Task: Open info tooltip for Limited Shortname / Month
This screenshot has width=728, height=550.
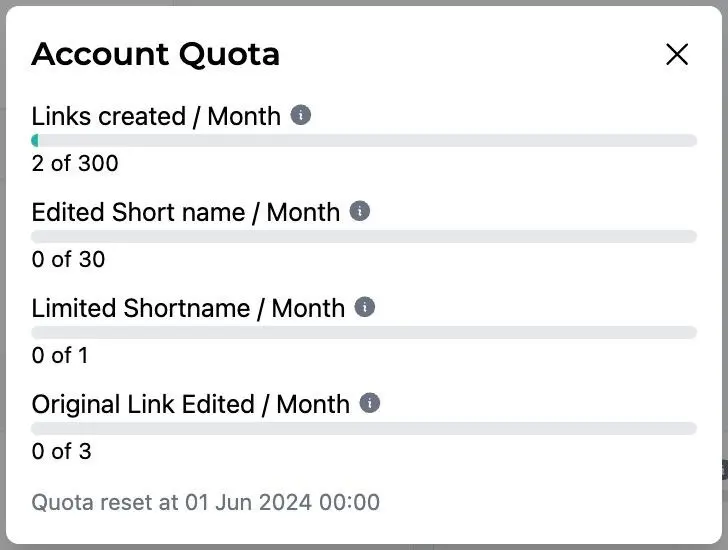Action: (365, 307)
